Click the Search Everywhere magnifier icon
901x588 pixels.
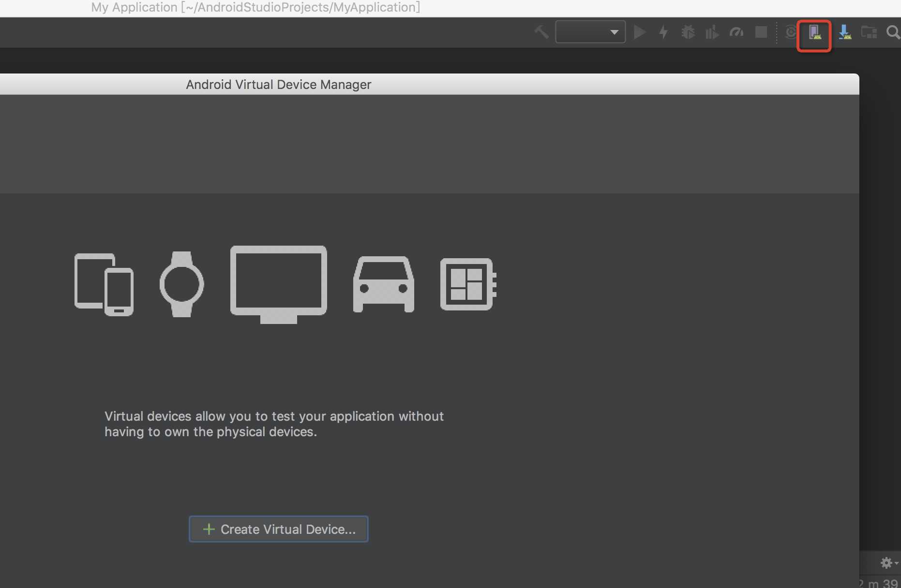893,32
